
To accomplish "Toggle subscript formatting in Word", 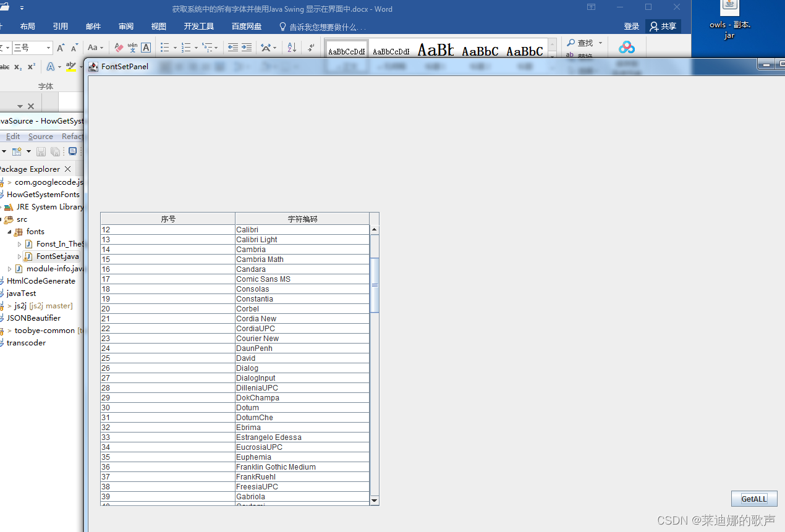I will pos(18,67).
